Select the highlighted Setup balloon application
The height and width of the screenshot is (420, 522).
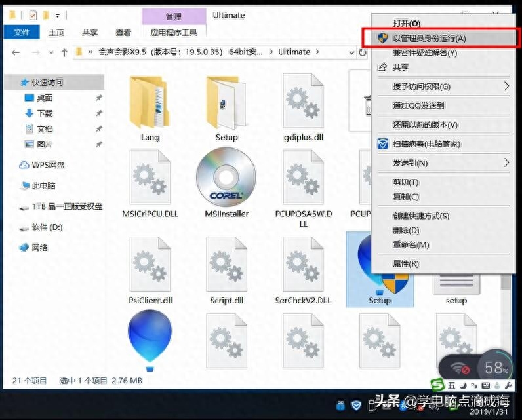380,270
